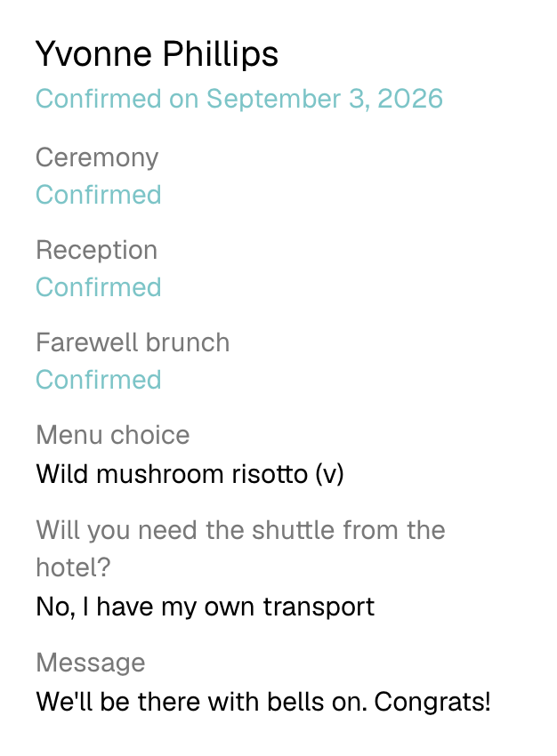Click the Confirmed status under Farewell brunch
Viewport: 557px width, 756px height.
99,380
